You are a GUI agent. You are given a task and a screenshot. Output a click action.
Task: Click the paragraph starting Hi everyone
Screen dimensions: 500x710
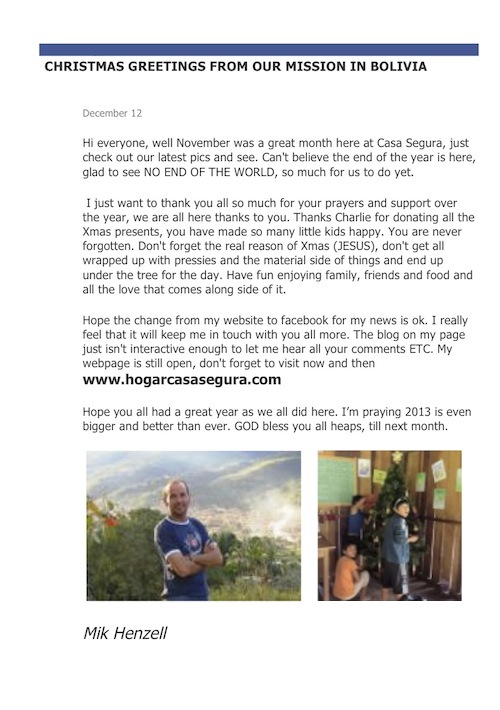279,158
